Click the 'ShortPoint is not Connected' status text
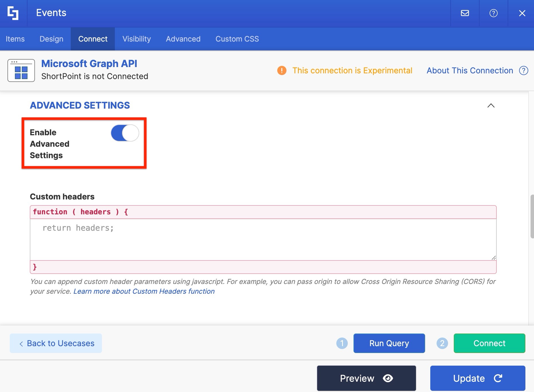This screenshot has height=392, width=534. [95, 76]
